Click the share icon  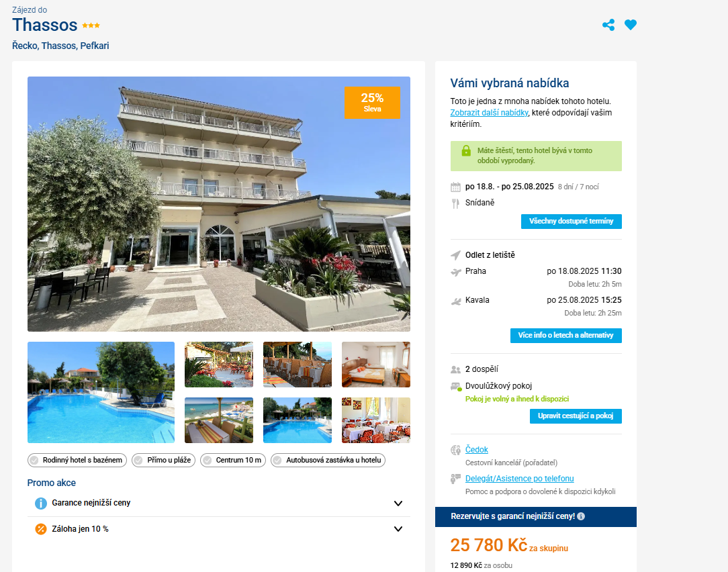608,25
